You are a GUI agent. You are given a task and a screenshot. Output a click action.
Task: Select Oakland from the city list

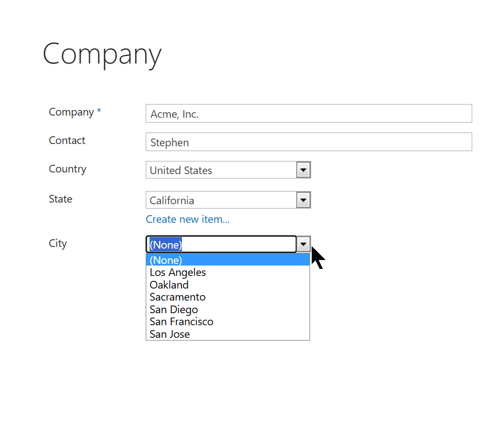click(227, 285)
